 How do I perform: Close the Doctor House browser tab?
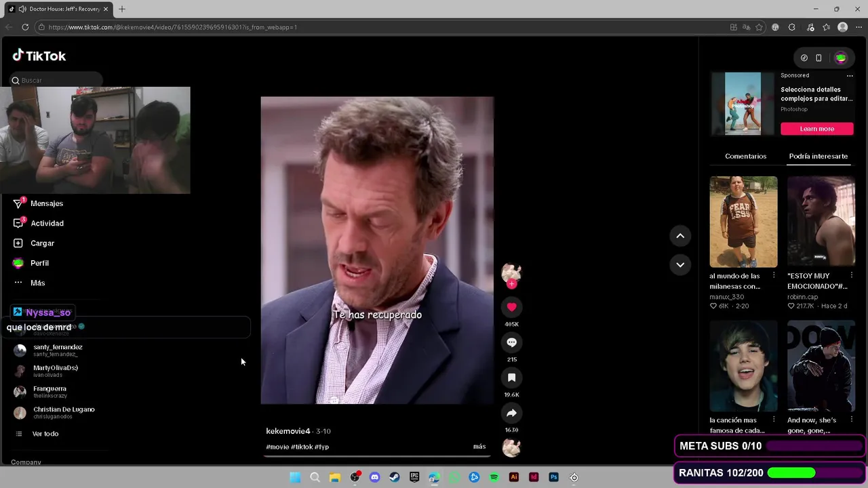(106, 9)
